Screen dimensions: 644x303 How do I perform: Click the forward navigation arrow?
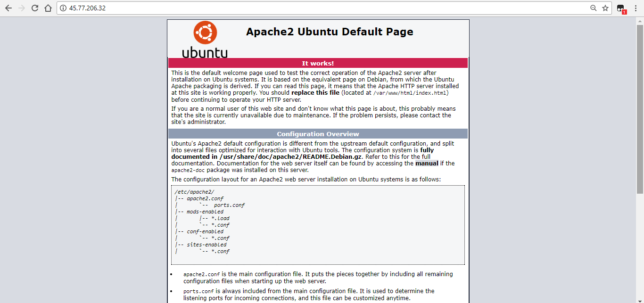22,8
